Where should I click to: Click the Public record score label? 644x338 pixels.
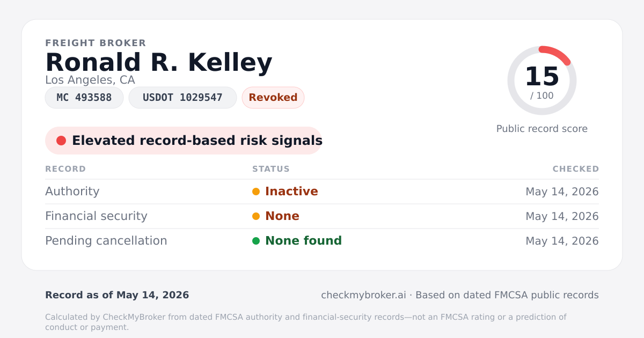pos(542,129)
